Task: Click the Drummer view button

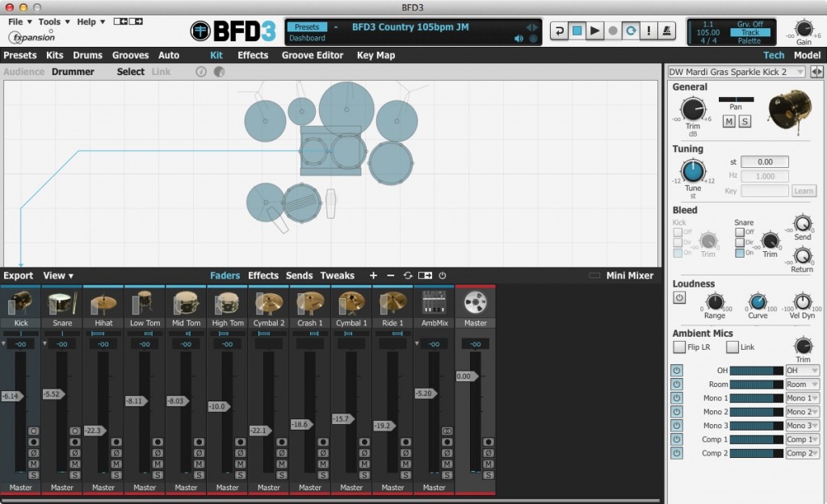Action: pos(73,72)
